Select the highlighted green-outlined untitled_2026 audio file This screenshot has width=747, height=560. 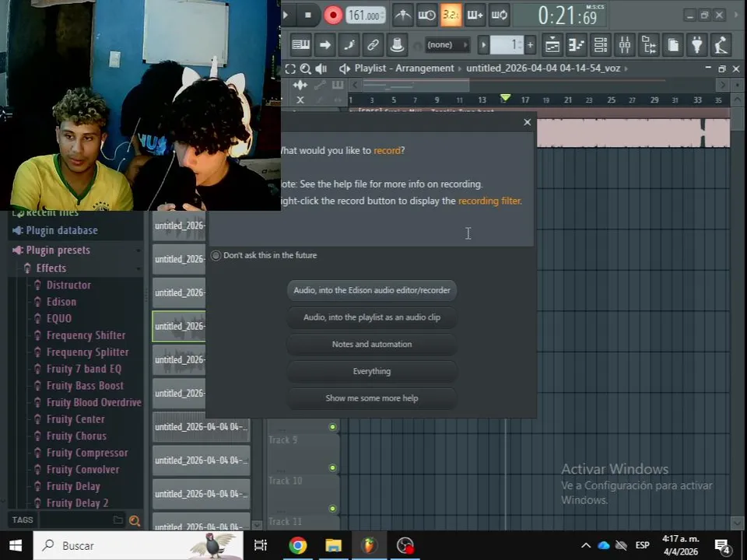coord(179,326)
